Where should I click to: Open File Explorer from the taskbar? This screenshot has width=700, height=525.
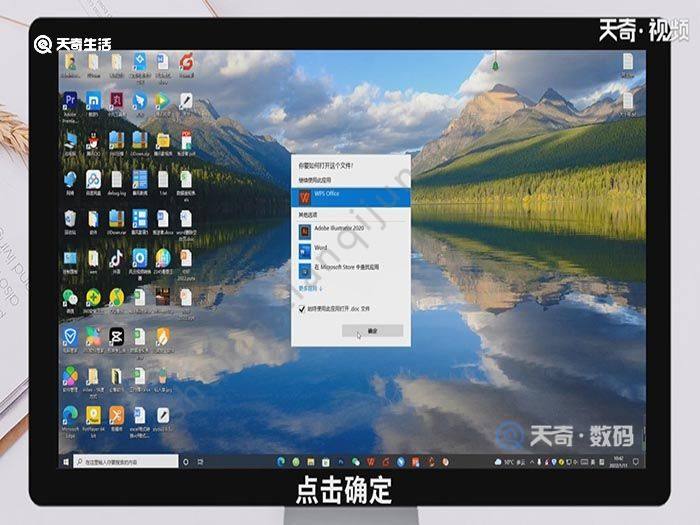pyautogui.click(x=311, y=462)
